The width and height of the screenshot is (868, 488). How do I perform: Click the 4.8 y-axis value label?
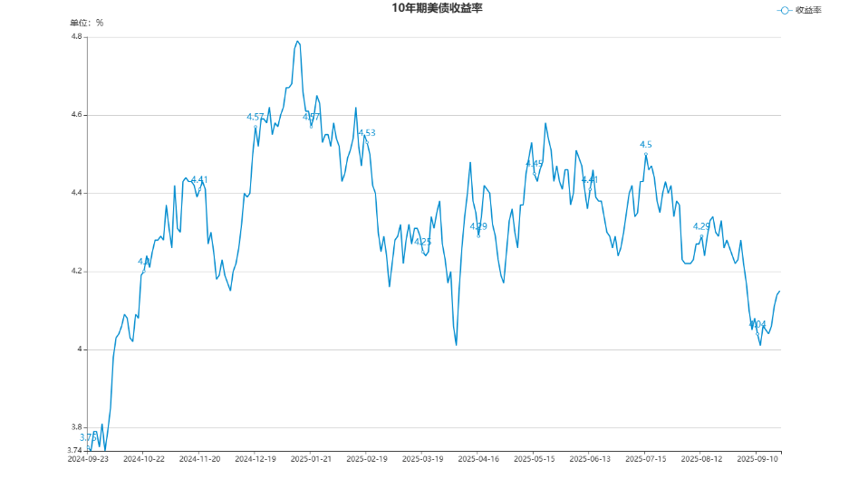(x=76, y=36)
